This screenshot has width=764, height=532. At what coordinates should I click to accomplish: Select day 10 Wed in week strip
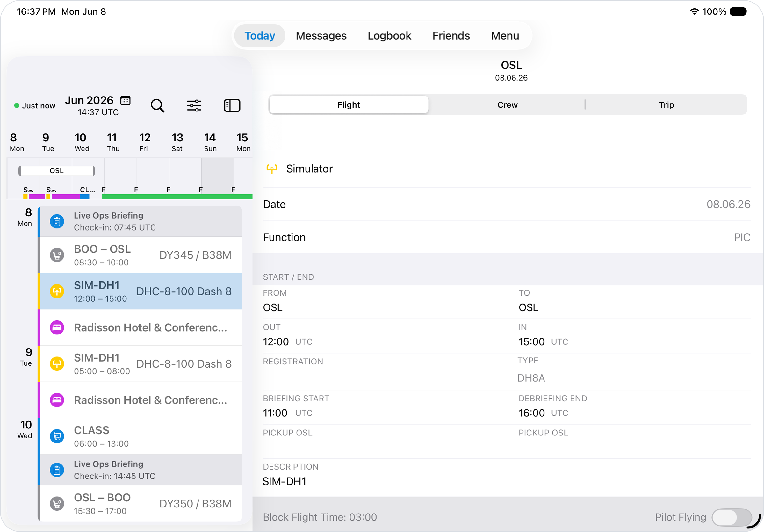(82, 142)
